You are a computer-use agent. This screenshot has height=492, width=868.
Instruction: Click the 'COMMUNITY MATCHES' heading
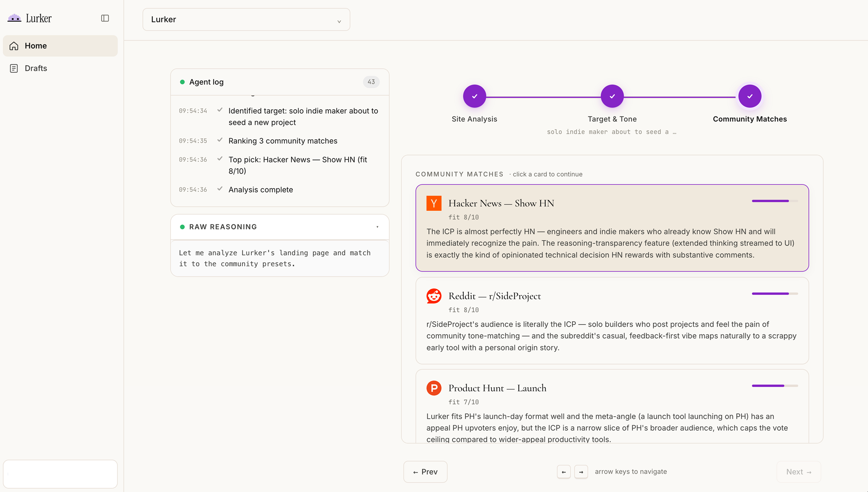[x=459, y=174]
